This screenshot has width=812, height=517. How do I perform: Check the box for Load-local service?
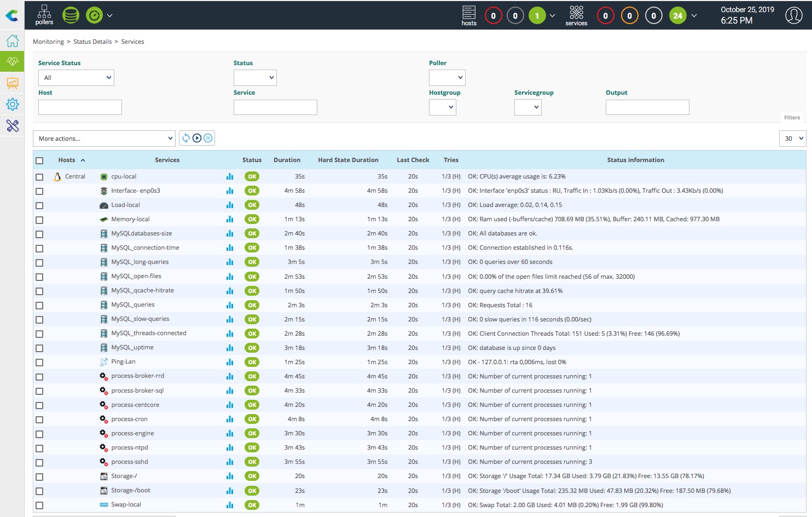click(39, 205)
